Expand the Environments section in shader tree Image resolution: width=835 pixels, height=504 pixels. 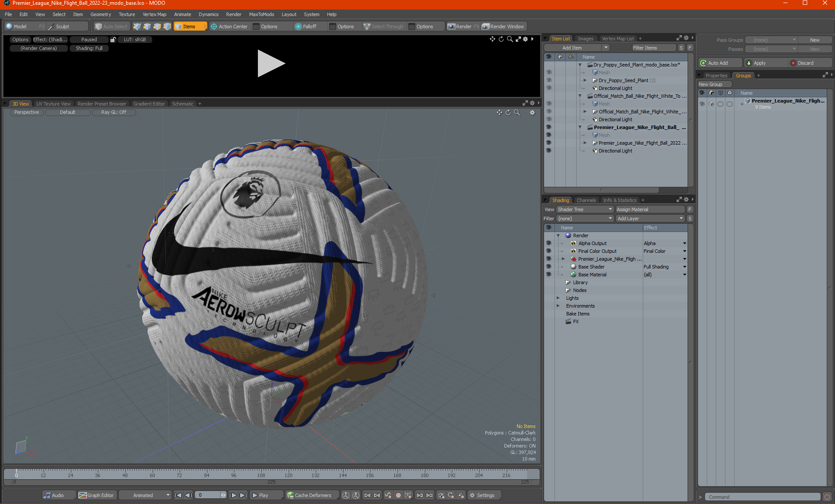(558, 305)
